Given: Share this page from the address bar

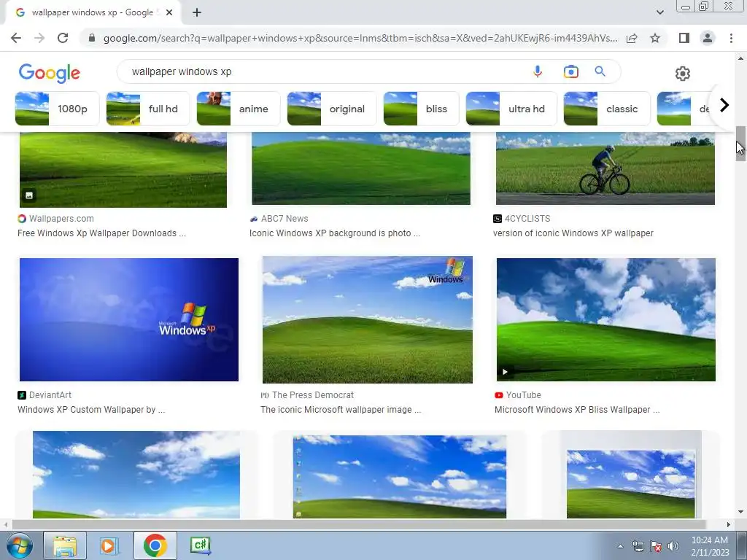Looking at the screenshot, I should (x=632, y=38).
